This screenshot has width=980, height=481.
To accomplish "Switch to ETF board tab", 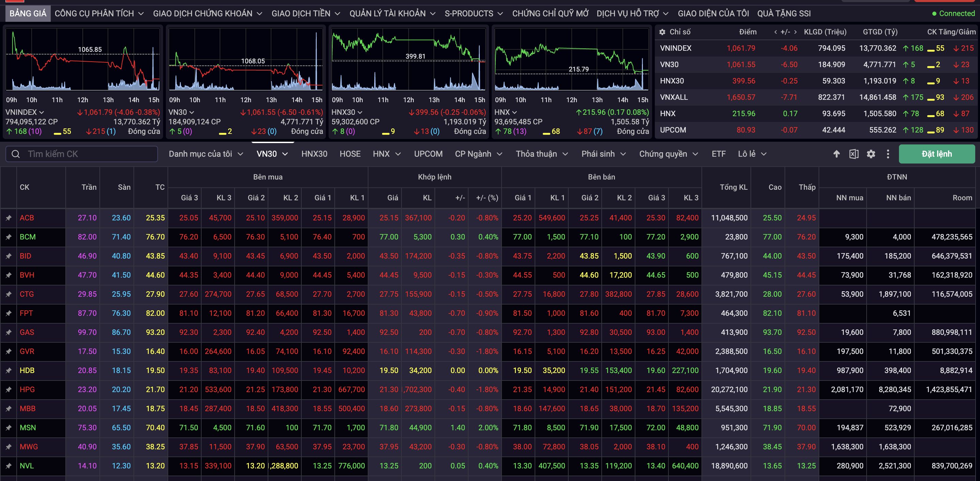I will (x=718, y=154).
